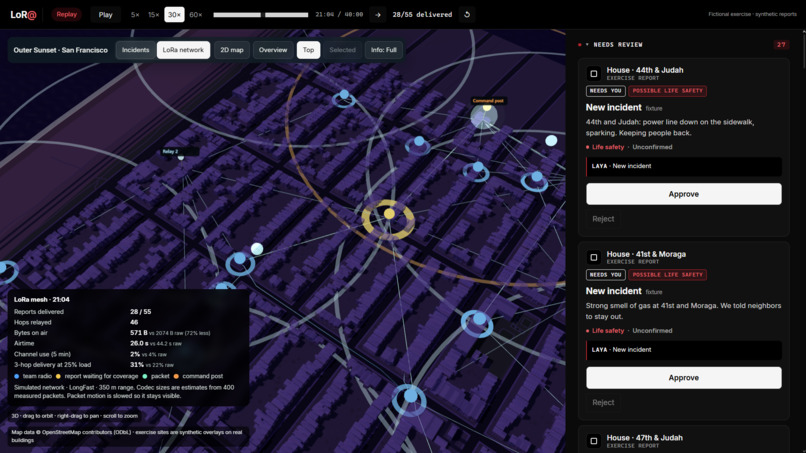The width and height of the screenshot is (806, 453).
Task: Approve the 44th & Judah incident
Action: tap(684, 194)
